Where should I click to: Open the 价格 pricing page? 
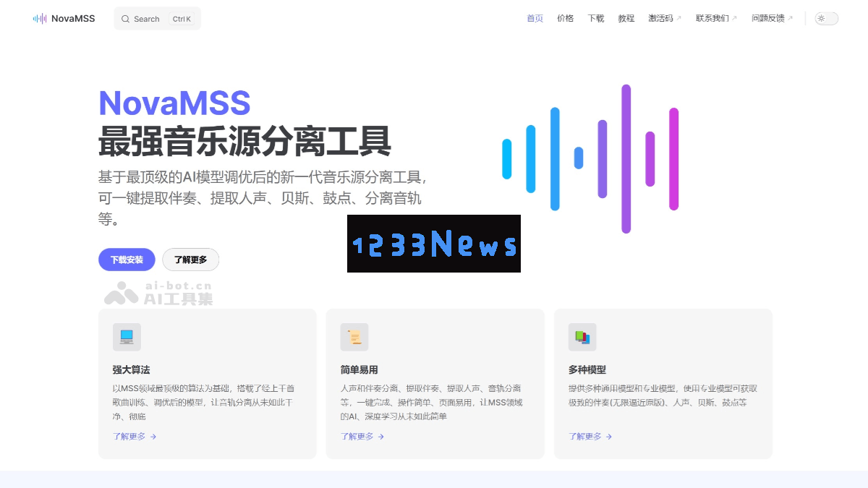566,19
